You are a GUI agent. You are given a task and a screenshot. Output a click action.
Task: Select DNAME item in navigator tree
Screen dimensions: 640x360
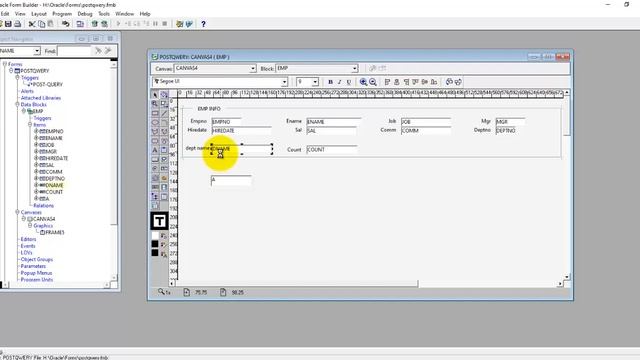[54, 185]
